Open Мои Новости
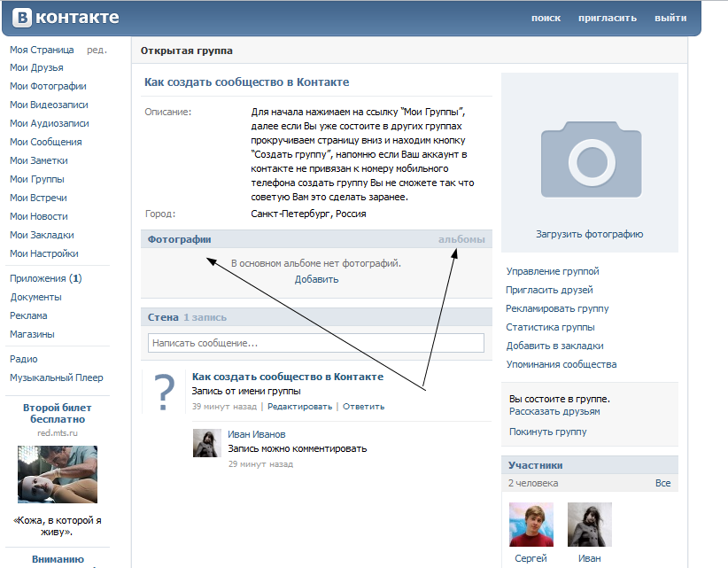728x568 pixels. 39,216
